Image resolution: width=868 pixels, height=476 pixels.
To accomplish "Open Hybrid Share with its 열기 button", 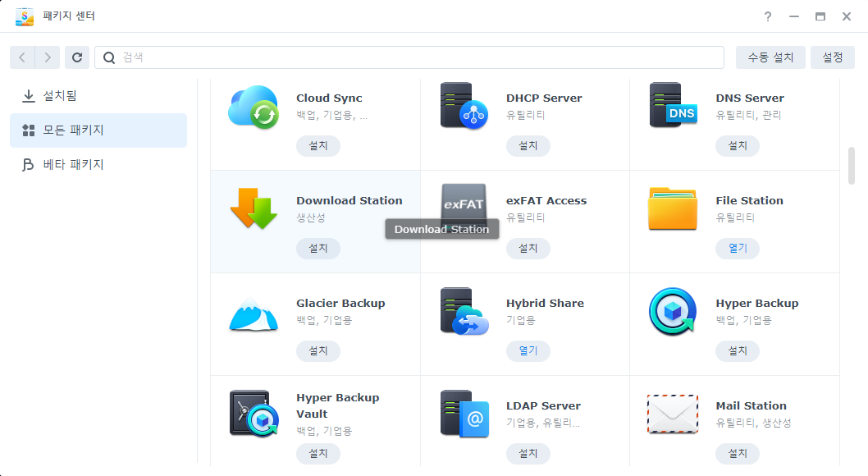I will pyautogui.click(x=528, y=350).
